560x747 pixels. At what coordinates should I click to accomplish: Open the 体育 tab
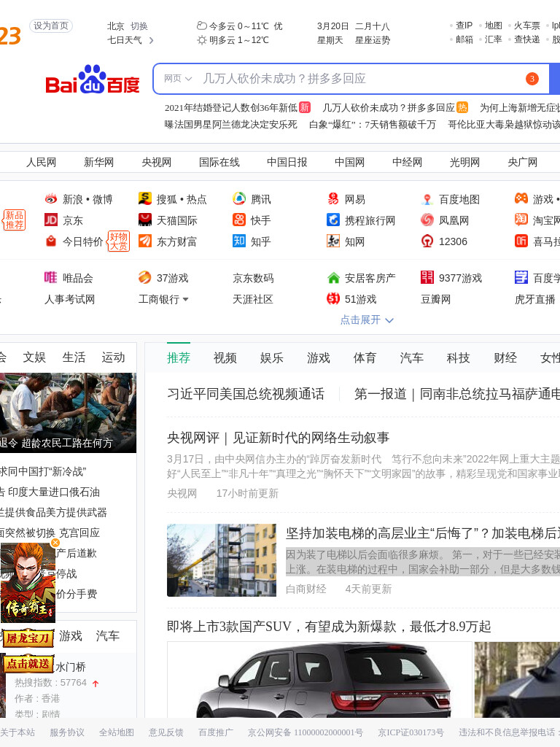(x=365, y=357)
